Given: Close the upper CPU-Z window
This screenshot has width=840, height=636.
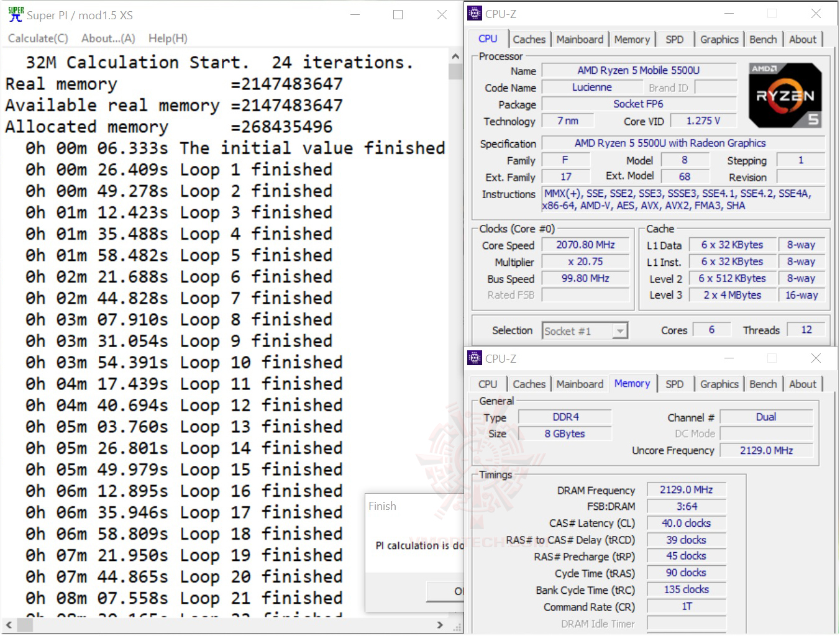Looking at the screenshot, I should click(x=816, y=13).
